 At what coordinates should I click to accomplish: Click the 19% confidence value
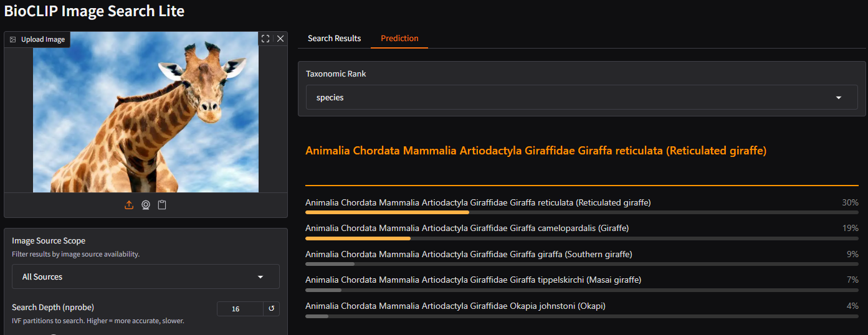pos(850,229)
